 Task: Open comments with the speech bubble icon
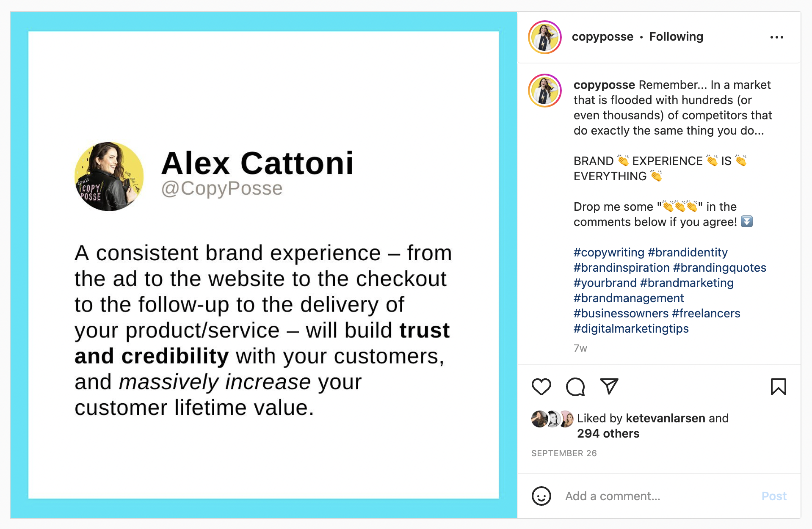point(575,387)
